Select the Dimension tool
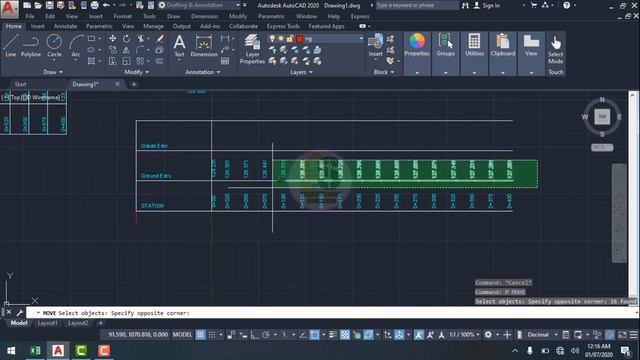The height and width of the screenshot is (360, 640). [x=204, y=45]
